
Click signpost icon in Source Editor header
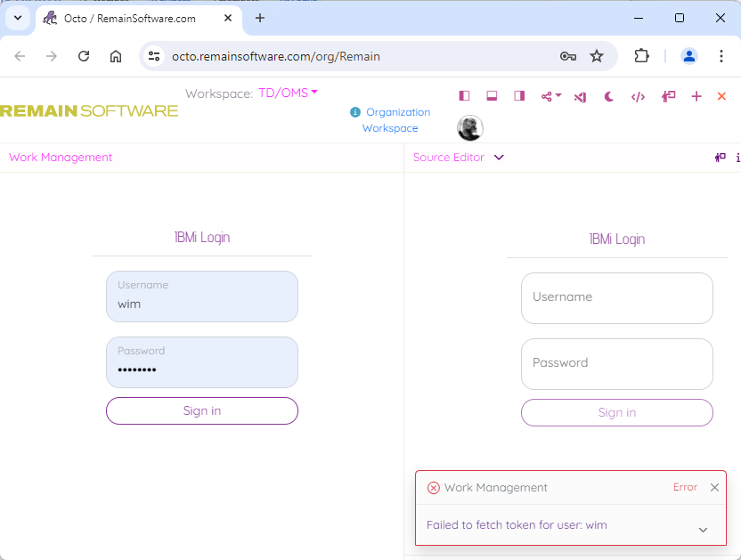pyautogui.click(x=721, y=158)
